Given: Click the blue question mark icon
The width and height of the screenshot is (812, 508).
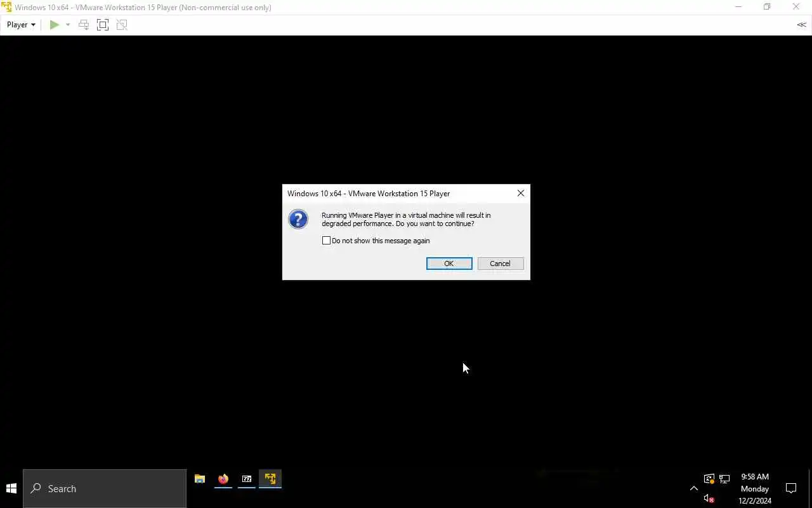Looking at the screenshot, I should [x=298, y=219].
